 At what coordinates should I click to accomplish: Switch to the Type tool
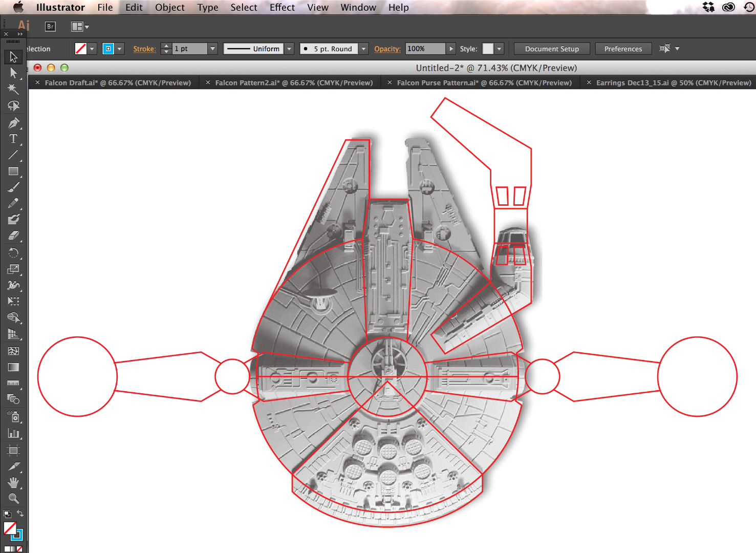13,139
